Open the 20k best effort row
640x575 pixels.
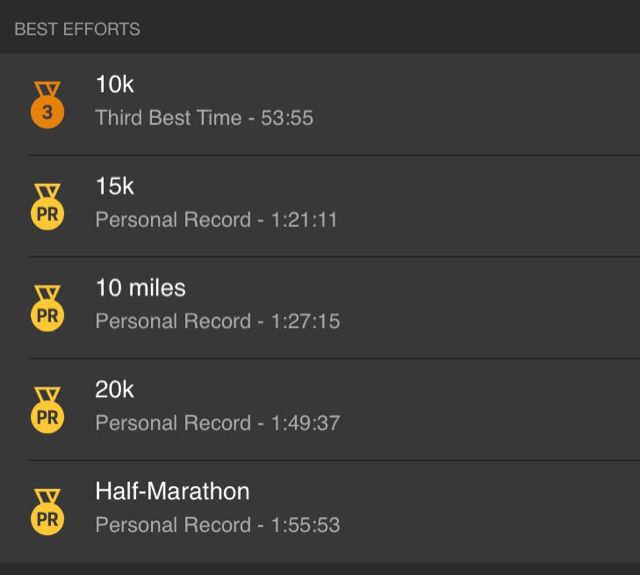[x=320, y=410]
